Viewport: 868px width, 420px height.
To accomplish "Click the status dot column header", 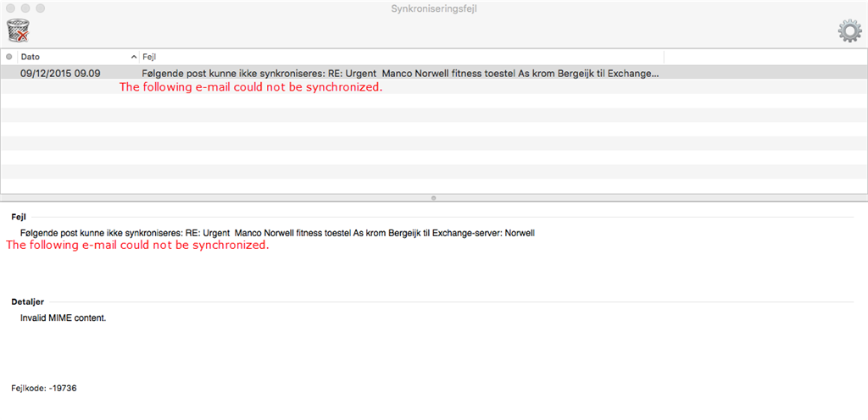I will click(8, 57).
